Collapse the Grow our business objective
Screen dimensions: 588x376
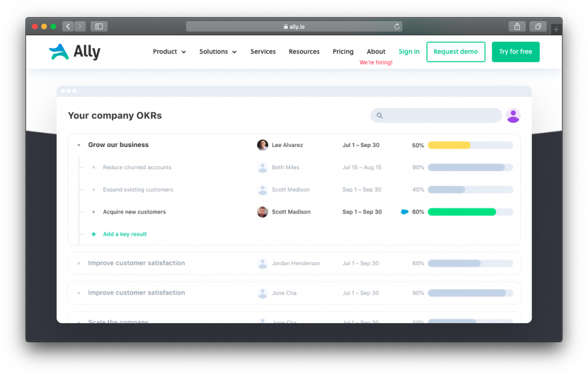pyautogui.click(x=79, y=145)
